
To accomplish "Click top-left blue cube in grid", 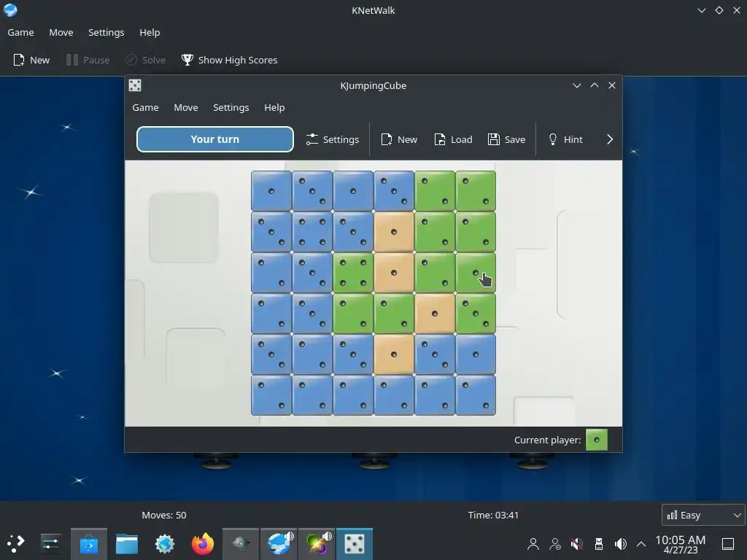I will [x=271, y=191].
